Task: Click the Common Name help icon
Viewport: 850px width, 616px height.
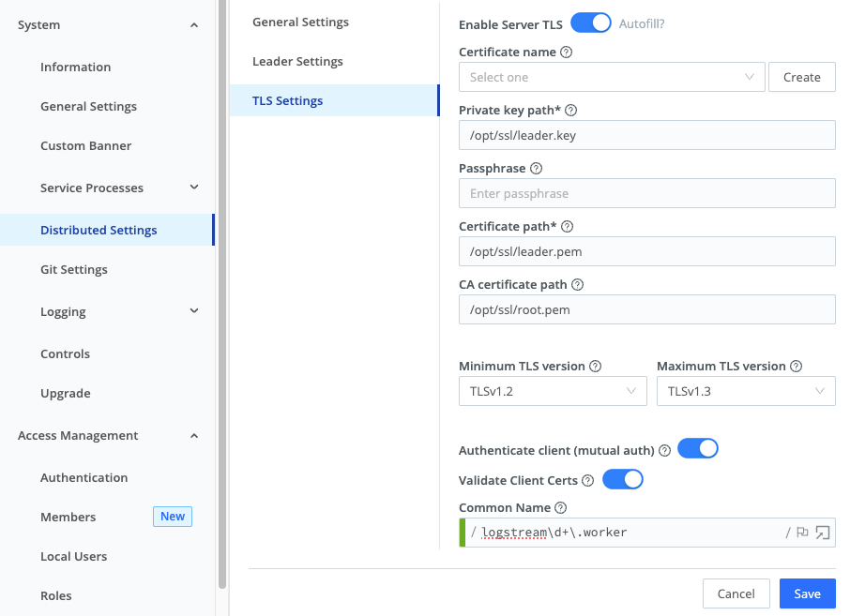Action: pyautogui.click(x=560, y=507)
